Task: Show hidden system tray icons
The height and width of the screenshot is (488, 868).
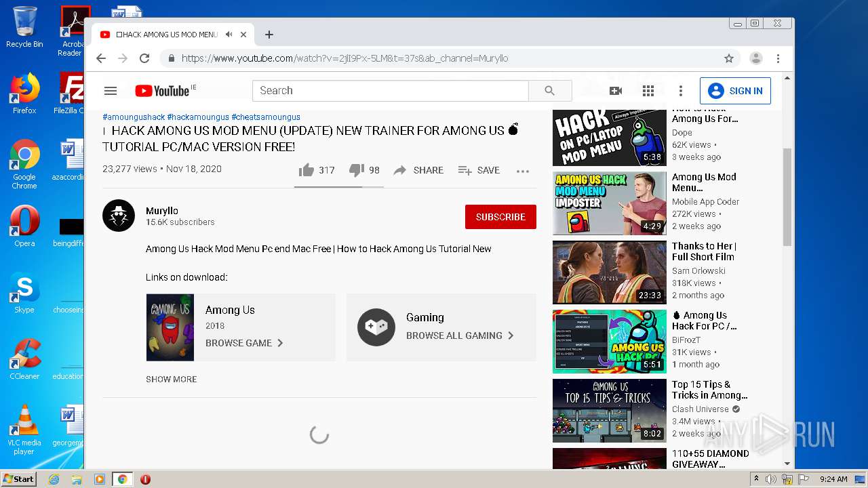Action: click(756, 479)
